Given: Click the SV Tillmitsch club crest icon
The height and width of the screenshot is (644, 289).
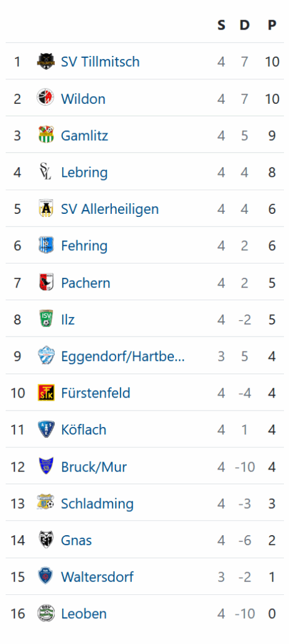Looking at the screenshot, I should click(45, 62).
